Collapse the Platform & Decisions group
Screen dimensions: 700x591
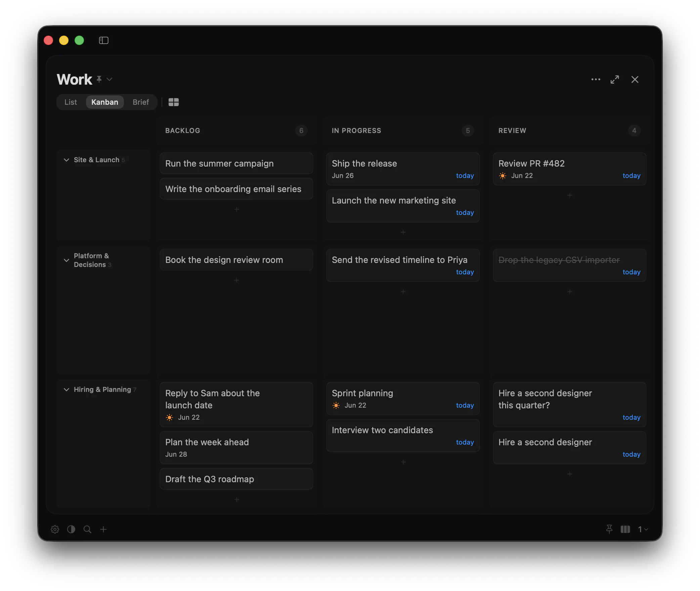pyautogui.click(x=67, y=260)
